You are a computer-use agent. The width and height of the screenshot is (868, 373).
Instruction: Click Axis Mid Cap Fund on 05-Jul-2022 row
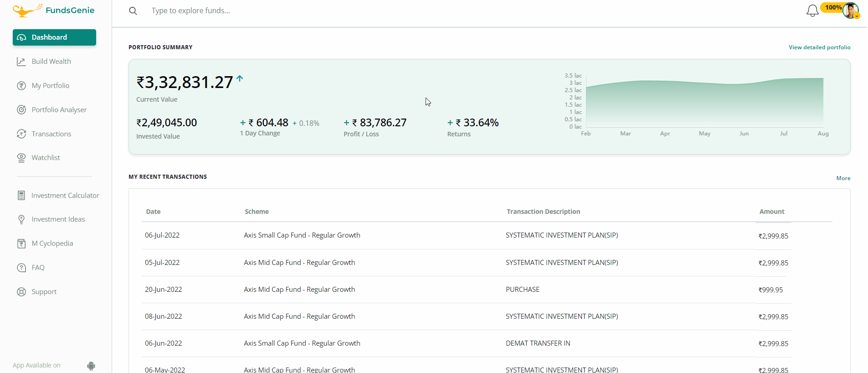[x=299, y=263]
